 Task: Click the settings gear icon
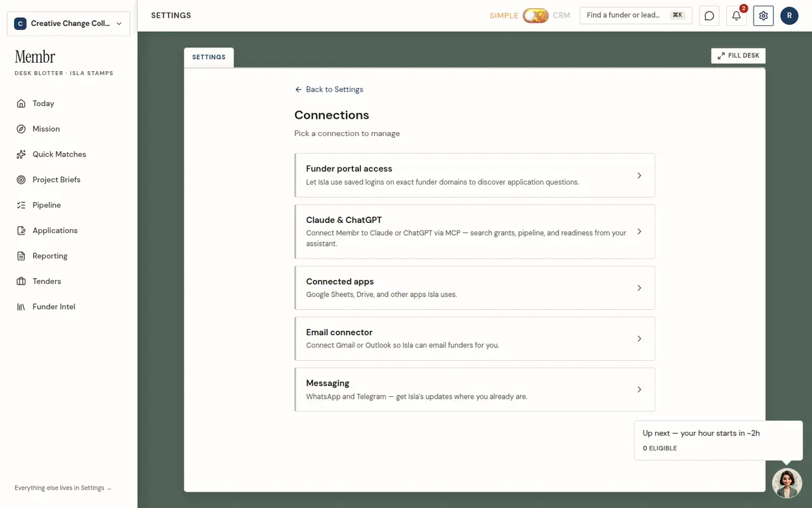point(763,16)
